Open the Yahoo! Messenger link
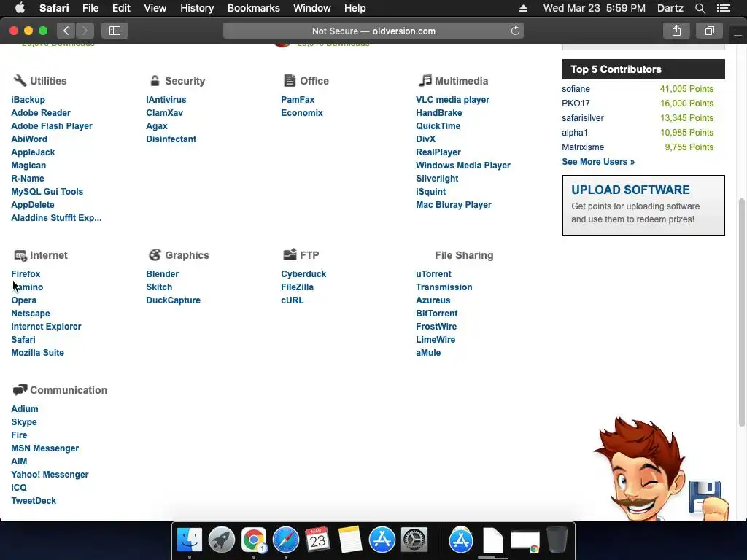 (50, 475)
